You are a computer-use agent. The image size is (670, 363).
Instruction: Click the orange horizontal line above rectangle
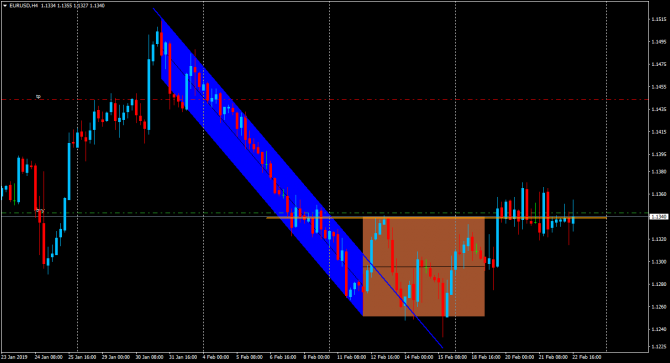pos(436,218)
